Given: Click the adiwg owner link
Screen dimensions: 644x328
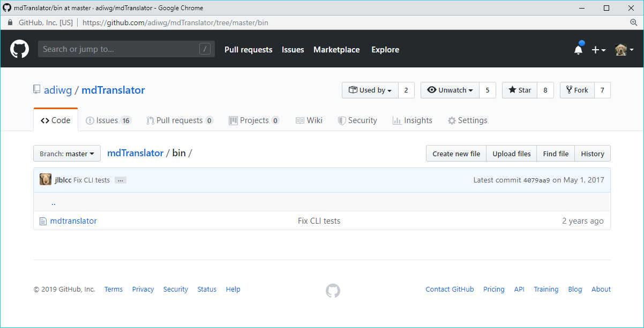Looking at the screenshot, I should tap(58, 90).
